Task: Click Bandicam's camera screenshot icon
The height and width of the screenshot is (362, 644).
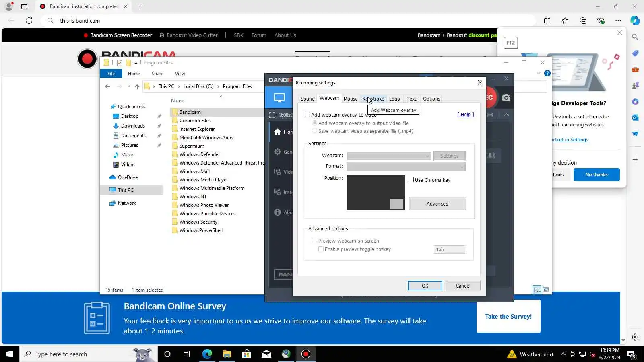Action: click(x=506, y=97)
